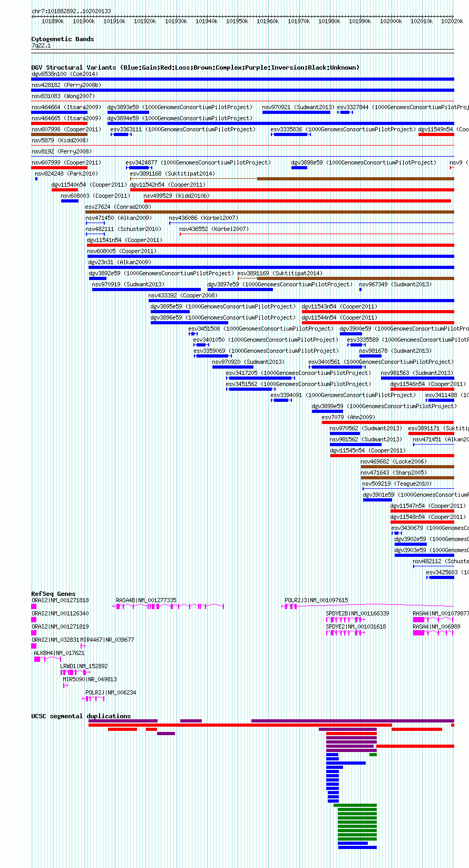
Task: Select the 7q22.1 band label
Action: tap(41, 46)
